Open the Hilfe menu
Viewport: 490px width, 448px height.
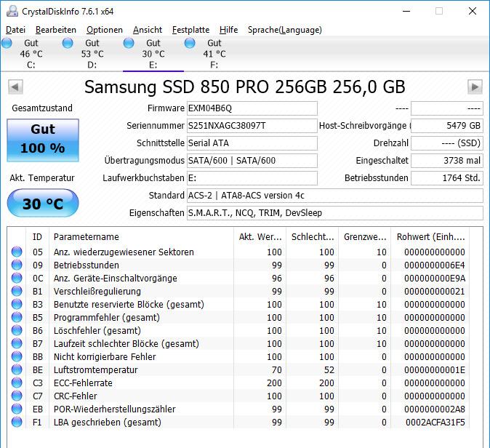(x=229, y=30)
